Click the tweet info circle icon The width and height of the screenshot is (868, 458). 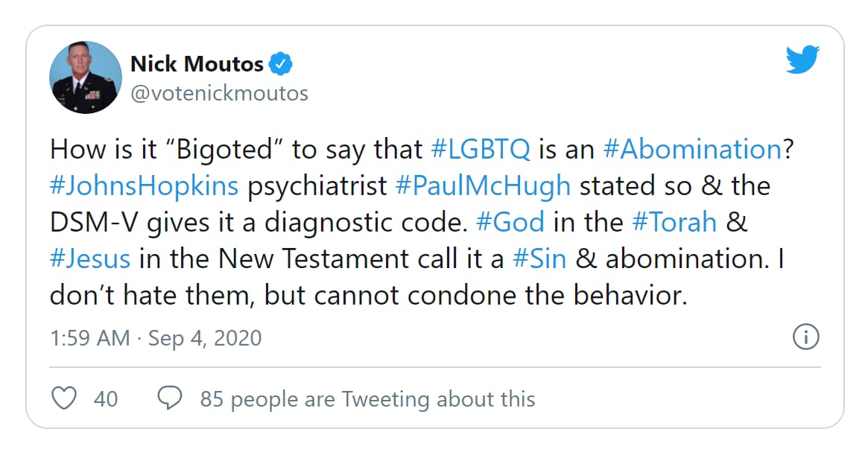point(805,337)
